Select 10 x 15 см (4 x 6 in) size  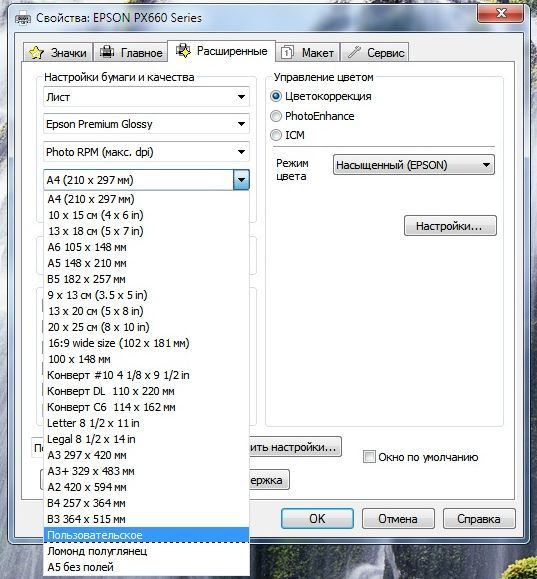[146, 215]
